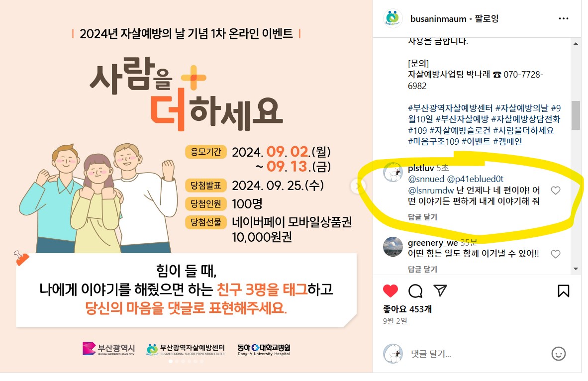Share the post via paper plane icon
Screen dimensions: 588x381
(x=440, y=290)
